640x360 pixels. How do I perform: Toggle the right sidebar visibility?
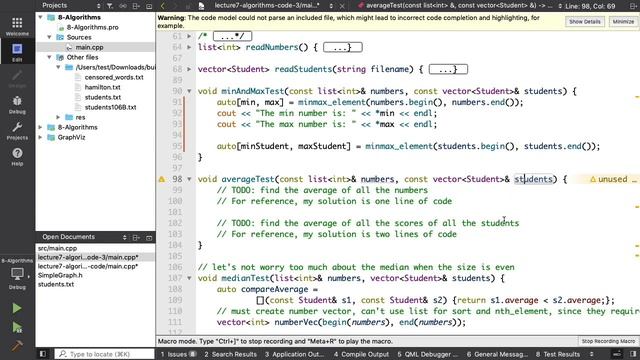(x=633, y=354)
